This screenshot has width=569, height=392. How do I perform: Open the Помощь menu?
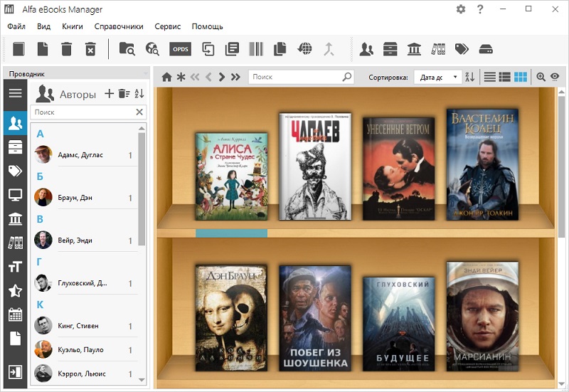207,26
